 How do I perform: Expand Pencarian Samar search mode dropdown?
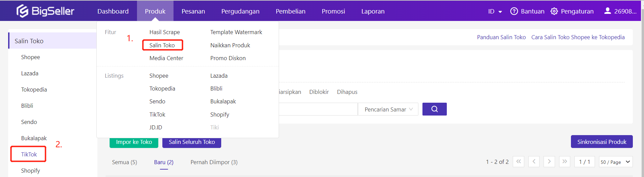point(388,109)
